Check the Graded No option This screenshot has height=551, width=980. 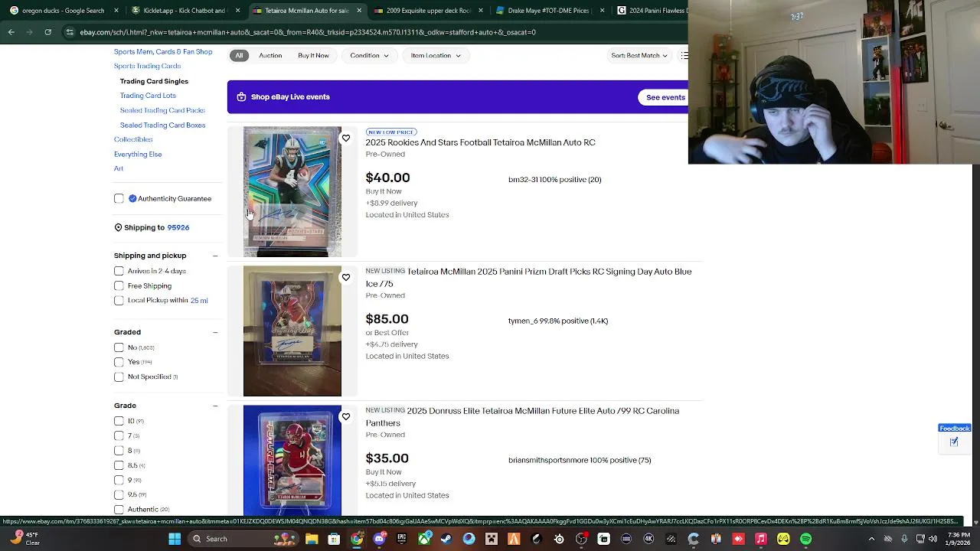click(x=119, y=347)
